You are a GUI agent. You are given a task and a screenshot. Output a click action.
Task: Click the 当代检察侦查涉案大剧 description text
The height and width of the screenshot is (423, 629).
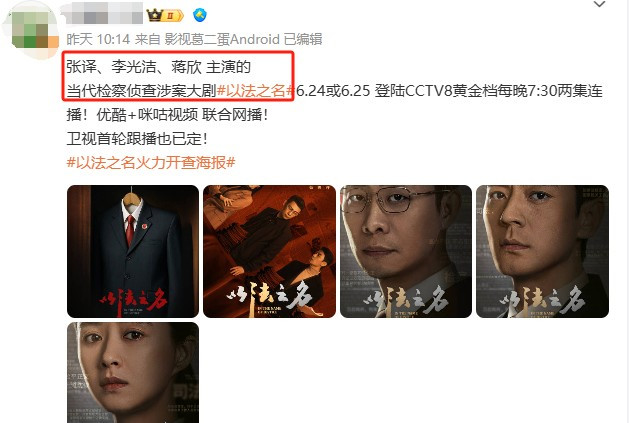[142, 91]
